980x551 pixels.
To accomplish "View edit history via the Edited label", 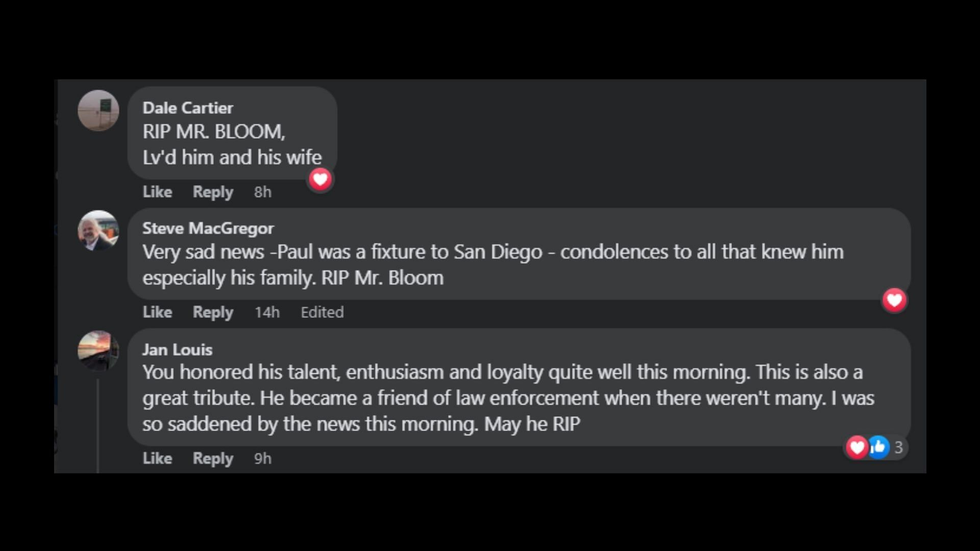I will 322,312.
